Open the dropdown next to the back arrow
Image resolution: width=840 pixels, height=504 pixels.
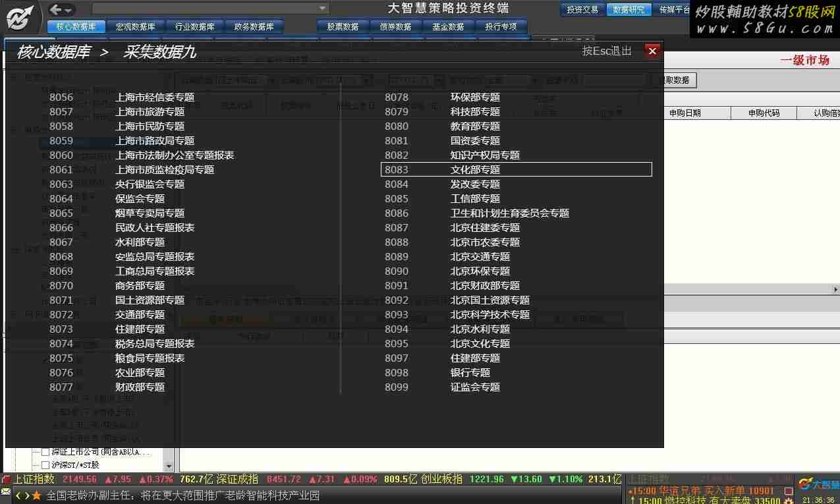coord(69,9)
